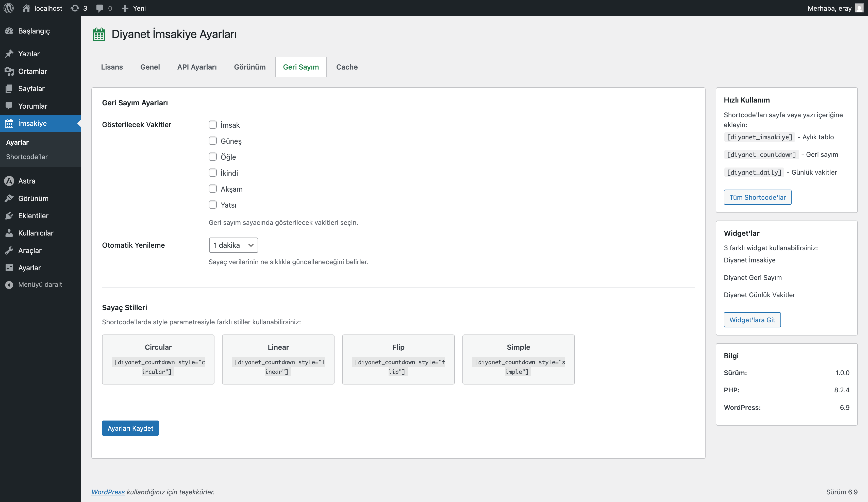Click the WordPress version value 6.9 in Bilgi

point(845,407)
